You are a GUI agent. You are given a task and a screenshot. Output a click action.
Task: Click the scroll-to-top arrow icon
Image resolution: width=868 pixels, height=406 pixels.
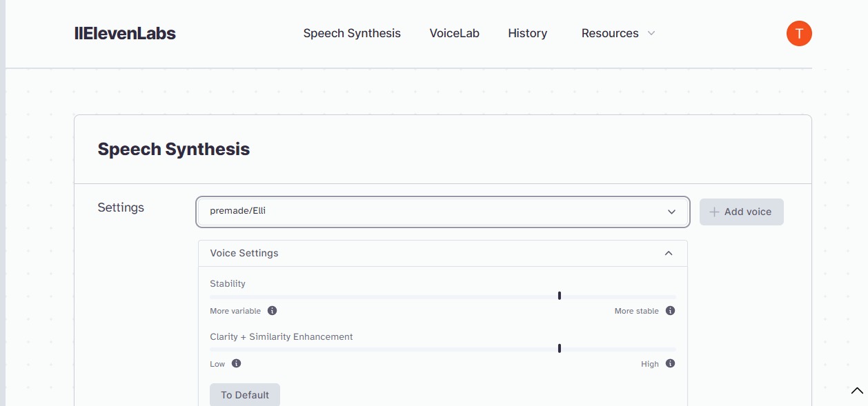coord(857,391)
